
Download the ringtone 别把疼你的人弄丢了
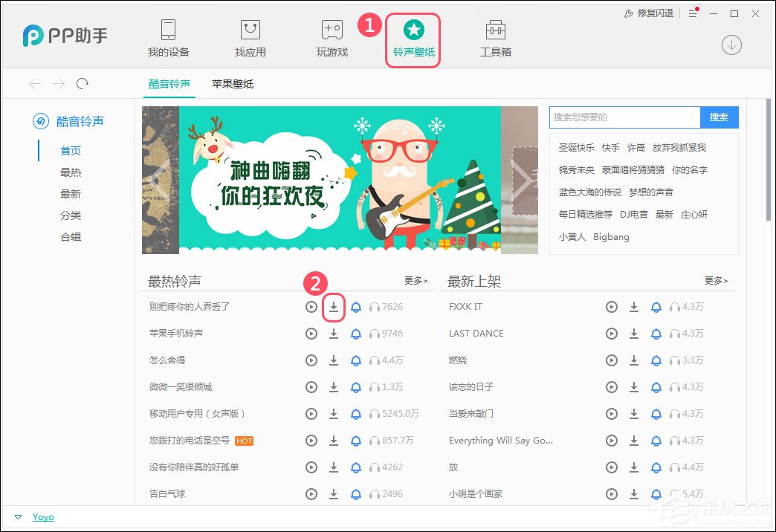(334, 306)
